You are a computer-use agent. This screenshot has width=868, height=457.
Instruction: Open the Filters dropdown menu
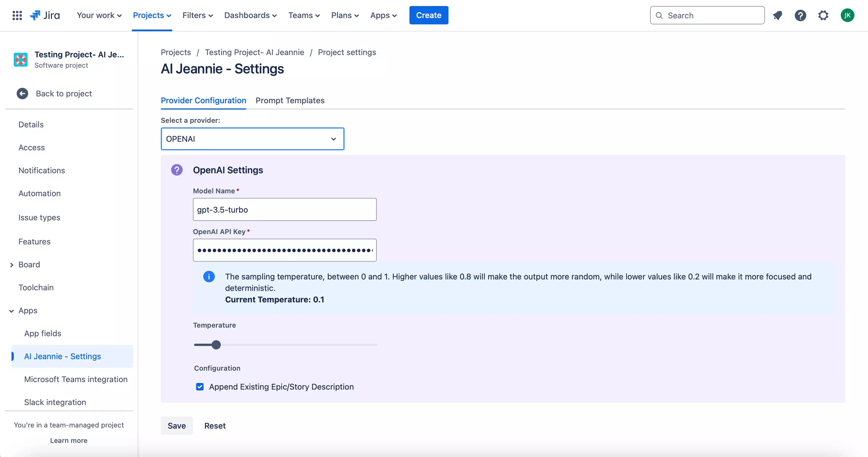pos(198,15)
